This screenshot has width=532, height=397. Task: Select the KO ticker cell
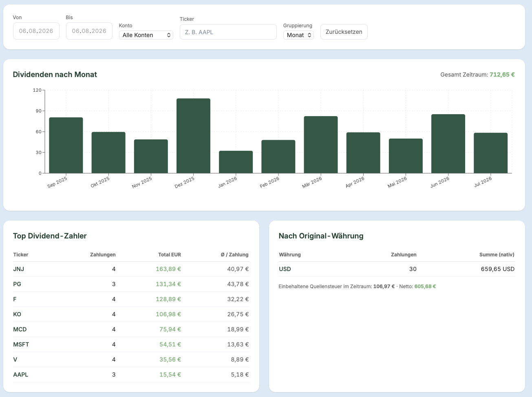[x=17, y=314]
